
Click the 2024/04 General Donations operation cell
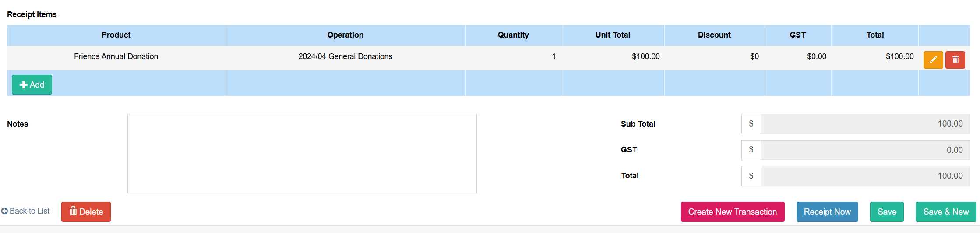coord(345,56)
